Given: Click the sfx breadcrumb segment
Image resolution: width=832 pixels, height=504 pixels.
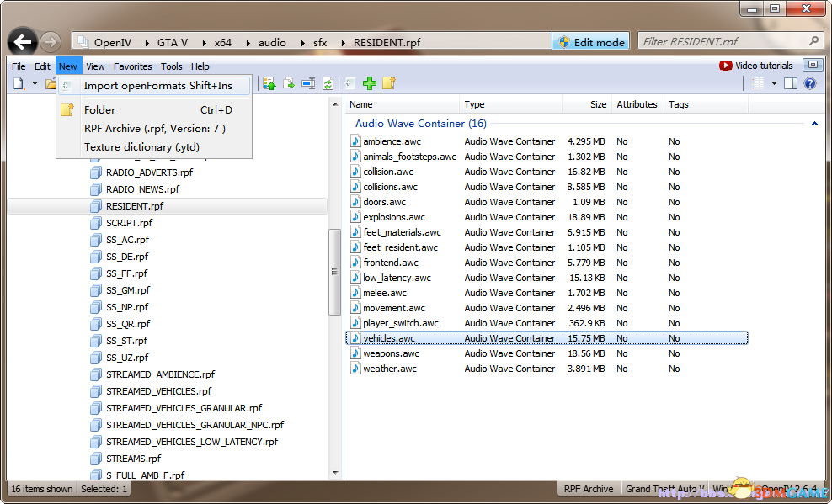Looking at the screenshot, I should coord(320,42).
